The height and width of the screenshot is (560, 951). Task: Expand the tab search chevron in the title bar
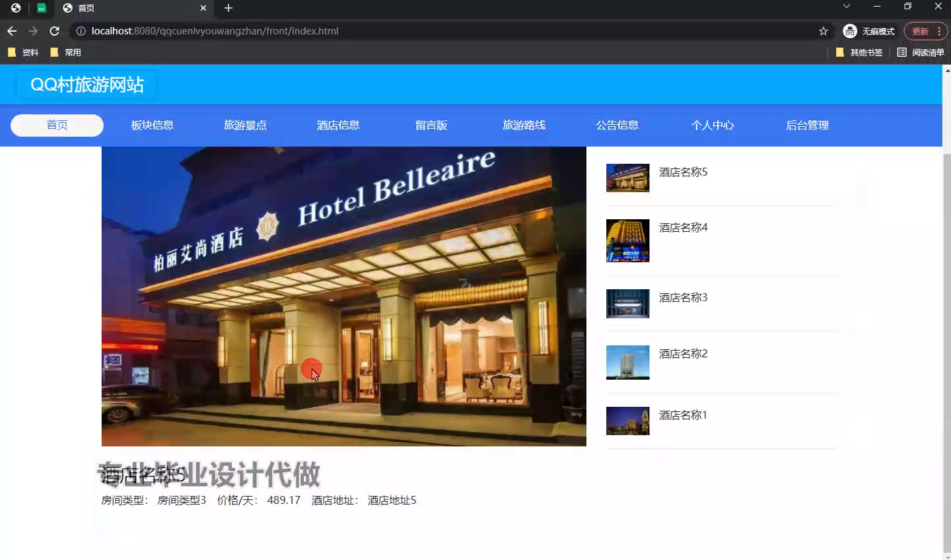(x=847, y=7)
